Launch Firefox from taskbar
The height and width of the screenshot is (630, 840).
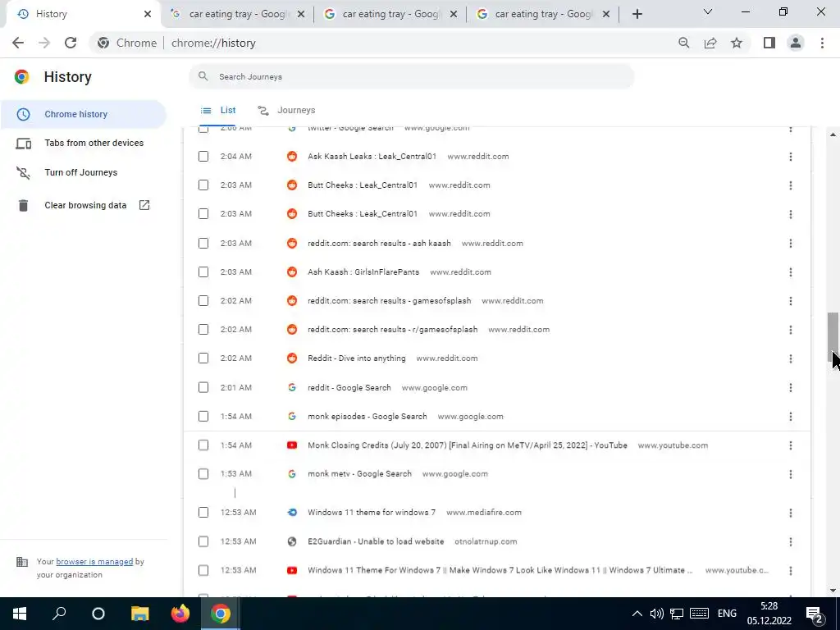click(180, 614)
